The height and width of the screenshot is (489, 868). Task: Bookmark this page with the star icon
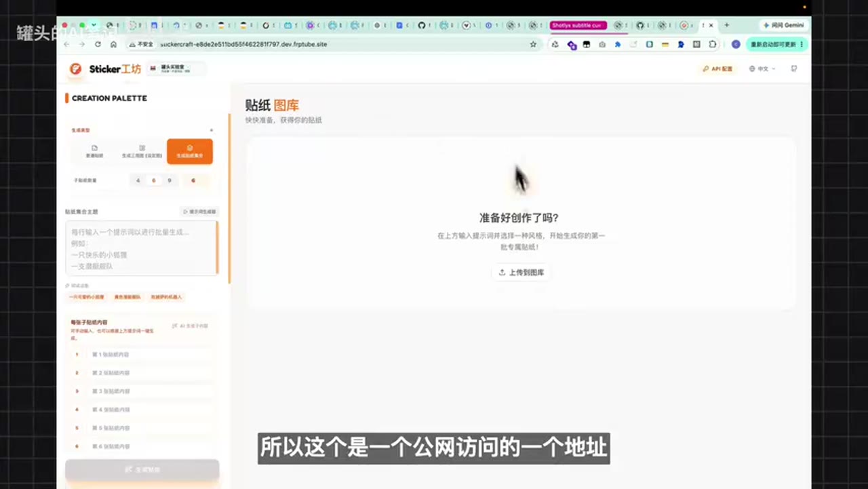pyautogui.click(x=533, y=44)
